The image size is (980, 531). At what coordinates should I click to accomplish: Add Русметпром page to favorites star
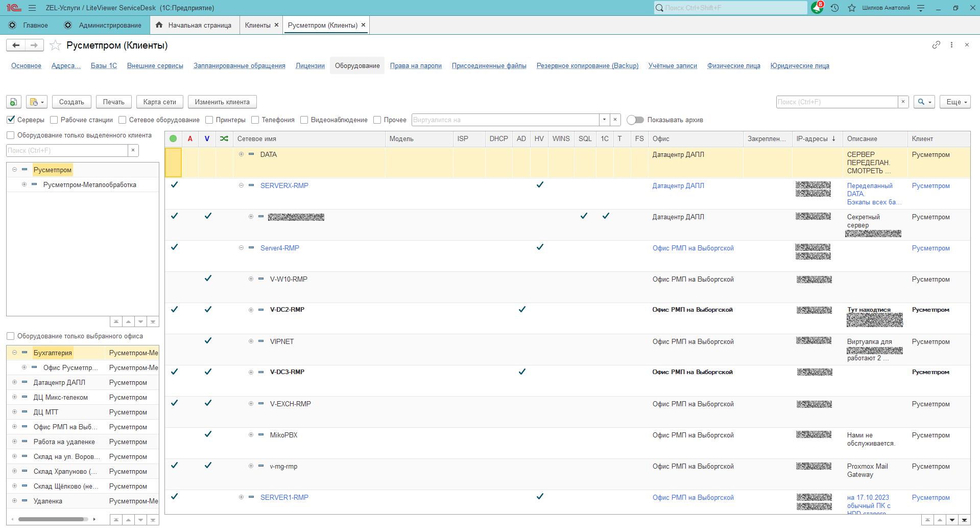click(x=55, y=45)
